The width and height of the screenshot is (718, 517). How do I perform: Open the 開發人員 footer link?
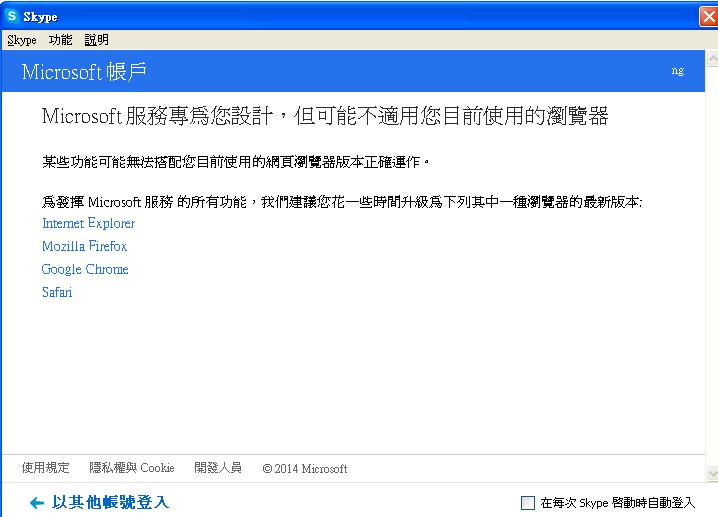click(218, 468)
